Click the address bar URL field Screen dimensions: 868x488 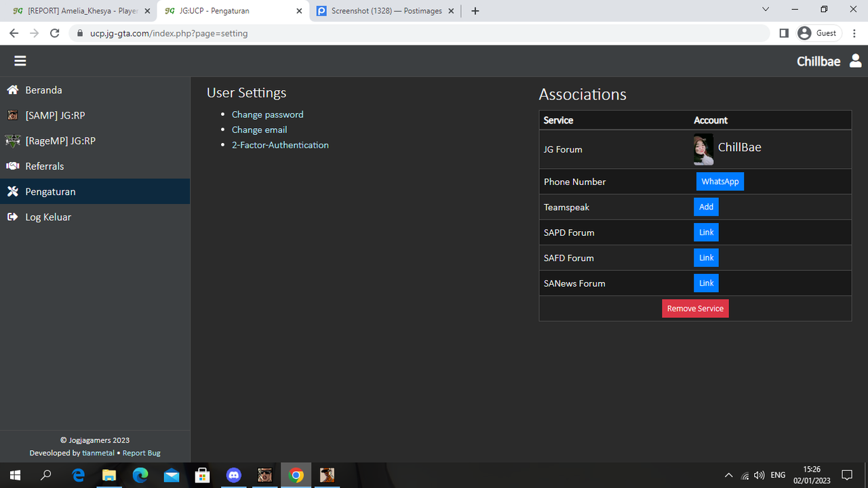pyautogui.click(x=419, y=33)
